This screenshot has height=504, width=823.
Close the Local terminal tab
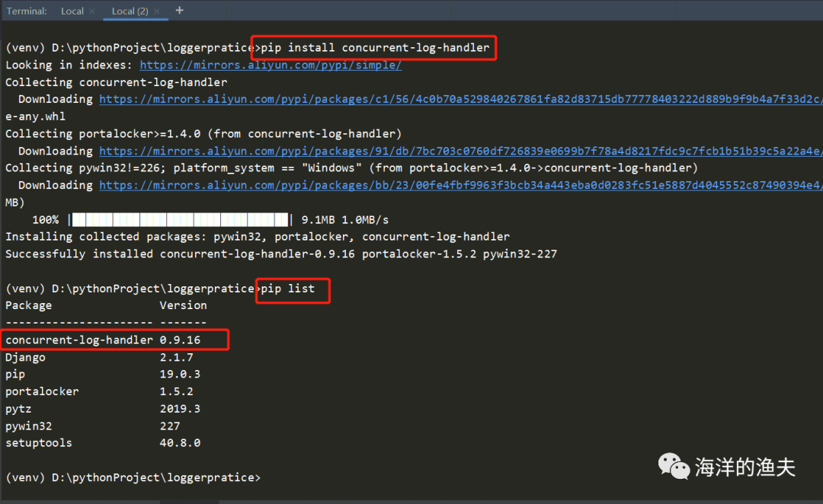(92, 11)
